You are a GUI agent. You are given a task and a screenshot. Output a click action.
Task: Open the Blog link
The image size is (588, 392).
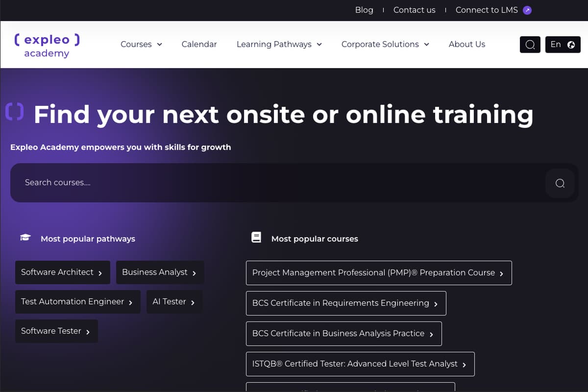click(x=364, y=10)
